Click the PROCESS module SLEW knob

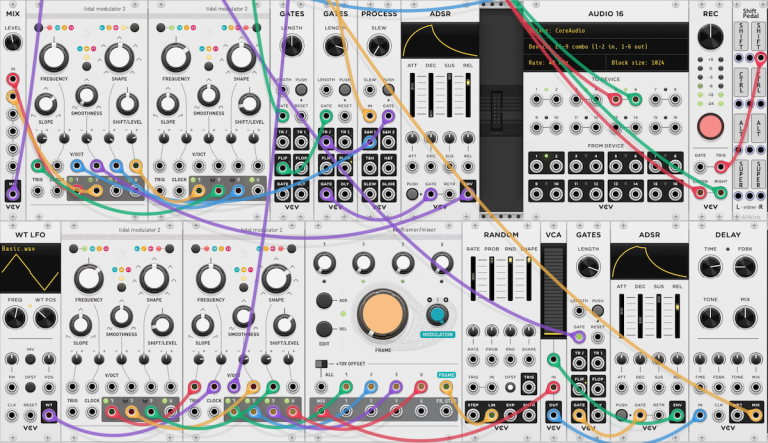[379, 47]
